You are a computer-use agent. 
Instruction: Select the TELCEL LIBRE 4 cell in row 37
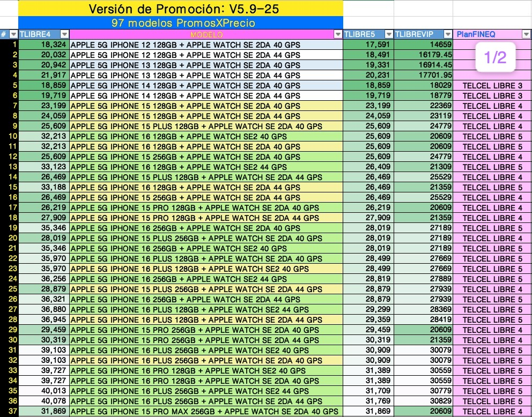pyautogui.click(x=492, y=411)
